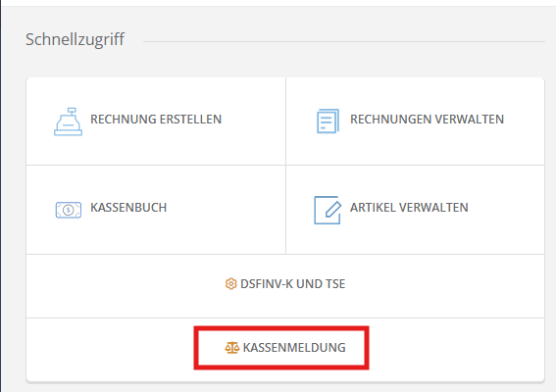Click the stacked documents invoices icon
The height and width of the screenshot is (392, 556).
[x=328, y=122]
